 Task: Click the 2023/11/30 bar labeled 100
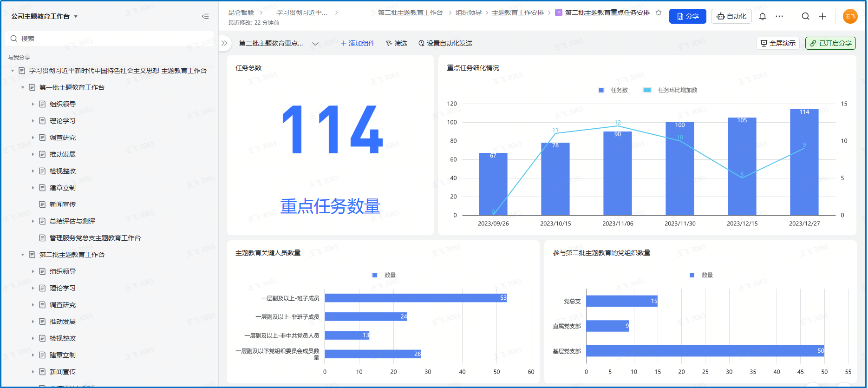tap(680, 169)
